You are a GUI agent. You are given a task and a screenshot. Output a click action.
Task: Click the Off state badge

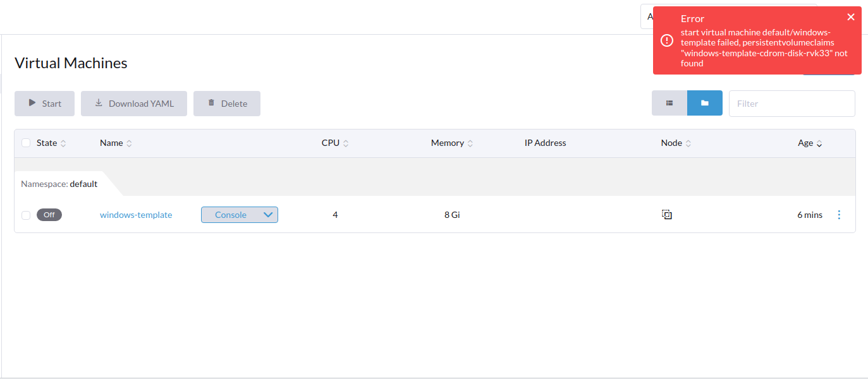pos(49,215)
